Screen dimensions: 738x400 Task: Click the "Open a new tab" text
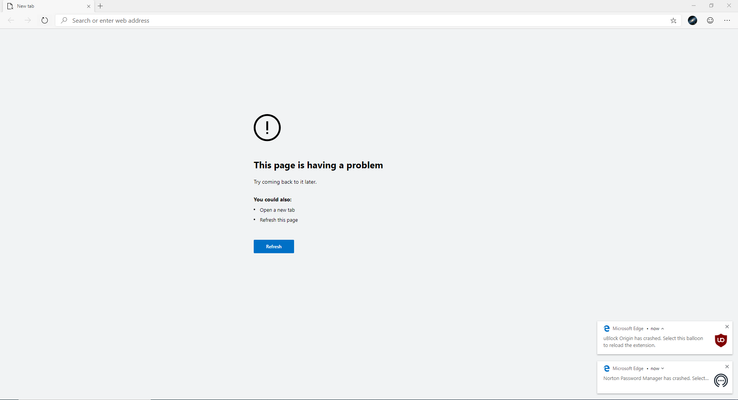coord(277,210)
